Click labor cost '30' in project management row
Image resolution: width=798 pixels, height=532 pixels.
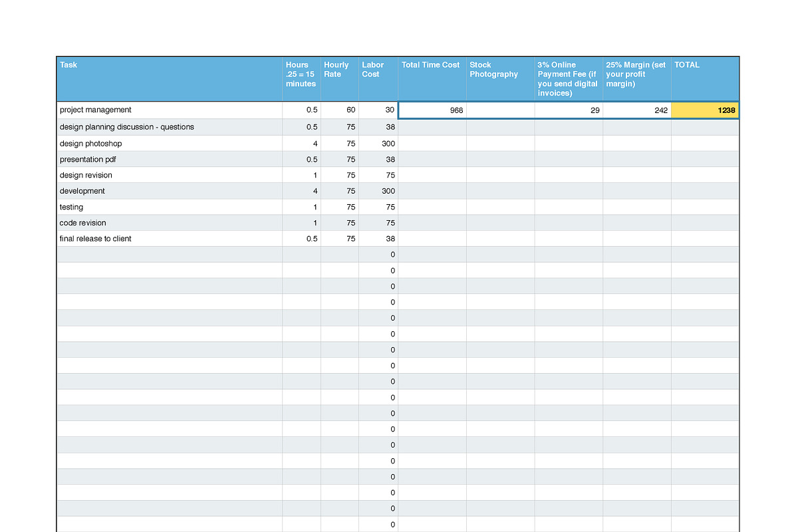[x=378, y=110]
